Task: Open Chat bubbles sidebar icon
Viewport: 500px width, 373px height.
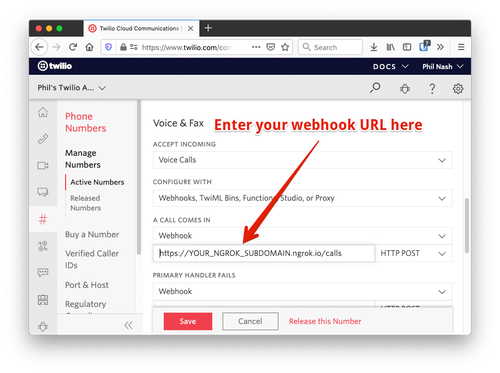Action: [x=43, y=192]
